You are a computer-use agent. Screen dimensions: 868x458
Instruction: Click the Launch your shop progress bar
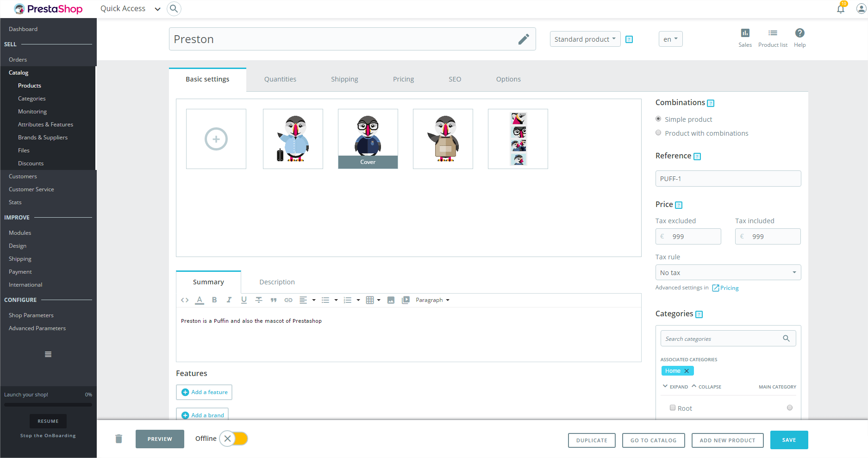[x=48, y=405]
